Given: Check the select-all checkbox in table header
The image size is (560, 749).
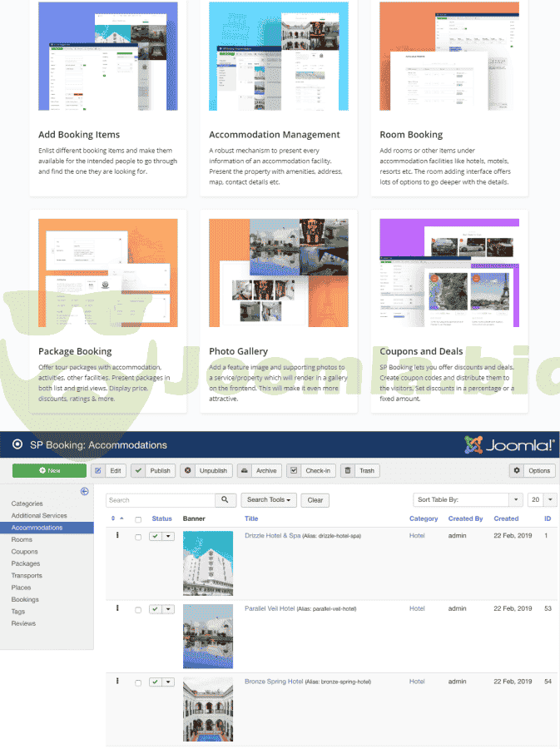Looking at the screenshot, I should pyautogui.click(x=138, y=519).
